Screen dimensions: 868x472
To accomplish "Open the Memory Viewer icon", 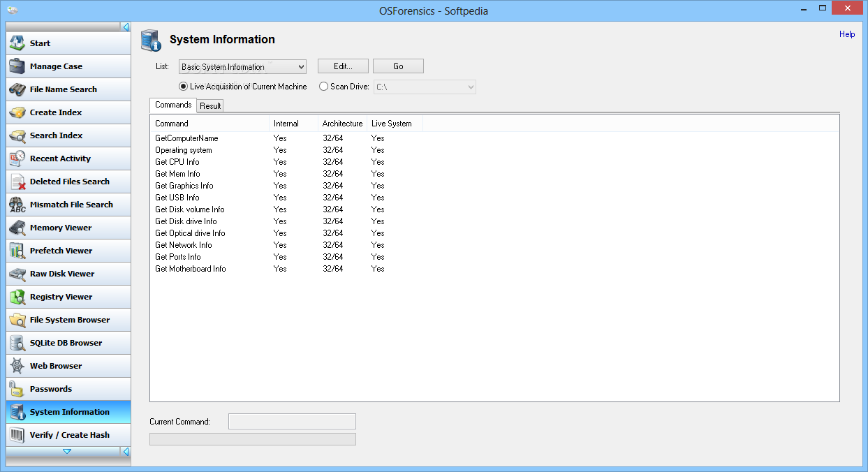I will point(17,228).
